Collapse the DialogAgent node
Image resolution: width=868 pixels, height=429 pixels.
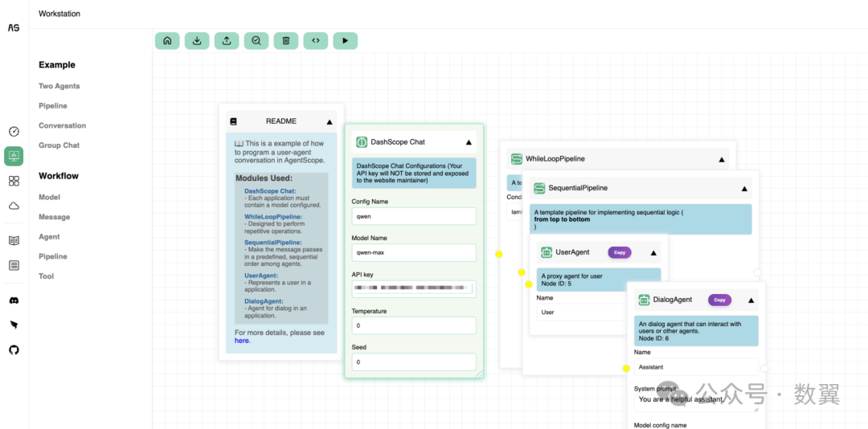[751, 300]
